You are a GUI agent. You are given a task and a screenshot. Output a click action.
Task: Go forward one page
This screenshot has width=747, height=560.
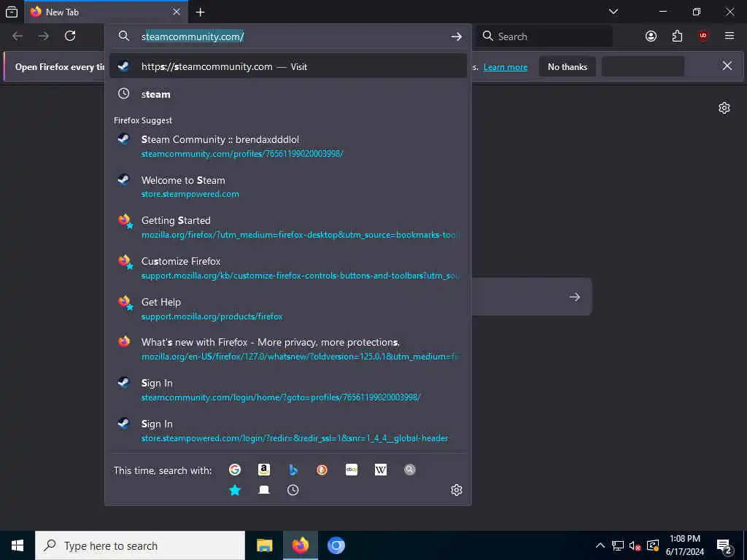[44, 36]
